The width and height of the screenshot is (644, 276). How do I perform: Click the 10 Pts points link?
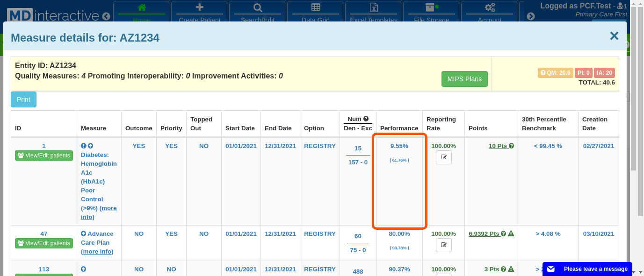point(498,146)
